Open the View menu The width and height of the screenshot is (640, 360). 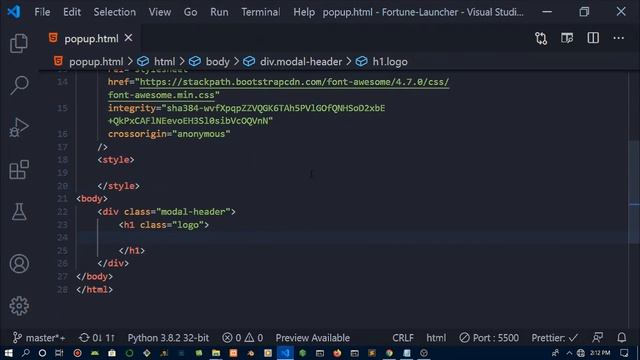tap(160, 12)
